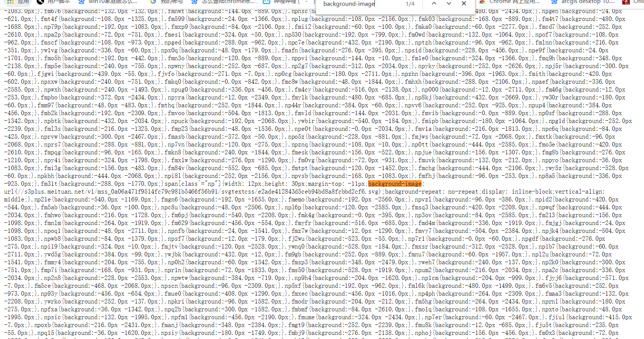The height and width of the screenshot is (339, 644).
Task: Click the 1/4 match counter
Action: point(410,4)
